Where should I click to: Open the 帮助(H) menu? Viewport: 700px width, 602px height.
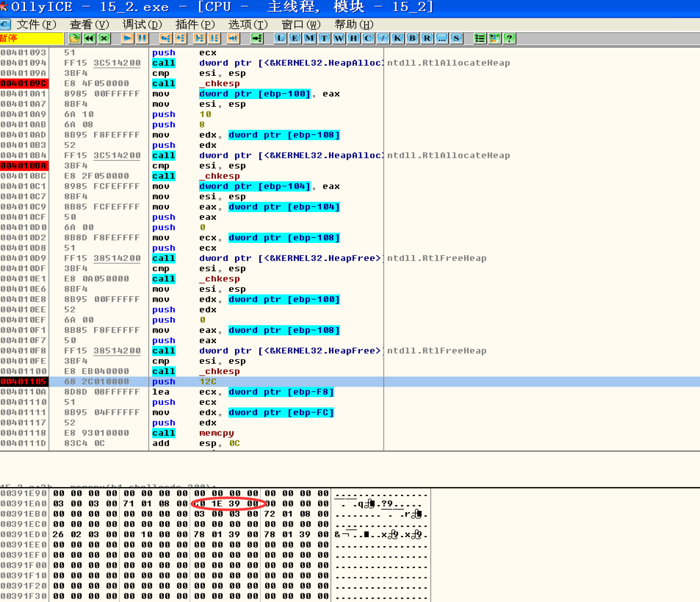click(x=354, y=25)
